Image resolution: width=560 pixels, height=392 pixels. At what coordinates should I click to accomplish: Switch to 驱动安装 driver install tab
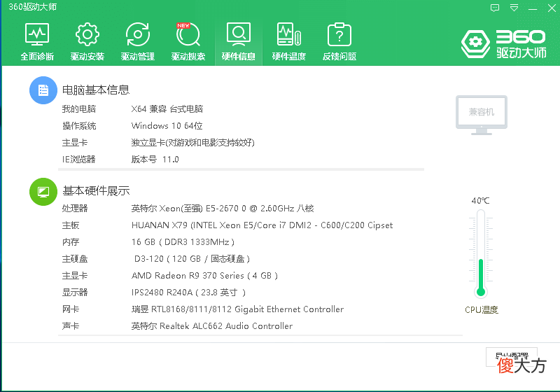click(x=87, y=41)
